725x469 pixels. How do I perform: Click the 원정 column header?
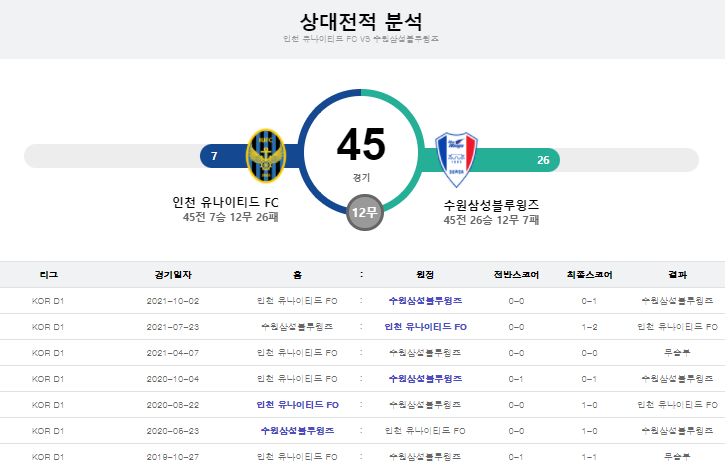click(425, 275)
